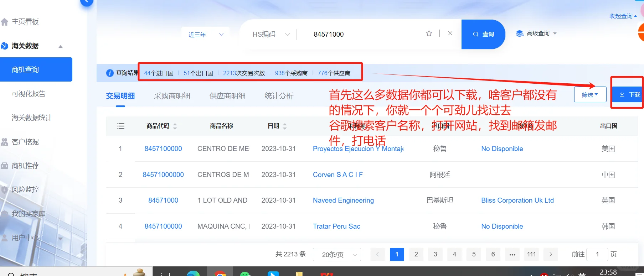Image resolution: width=644 pixels, height=276 pixels.
Task: Open product code 8457100000 in row 4
Action: [163, 226]
